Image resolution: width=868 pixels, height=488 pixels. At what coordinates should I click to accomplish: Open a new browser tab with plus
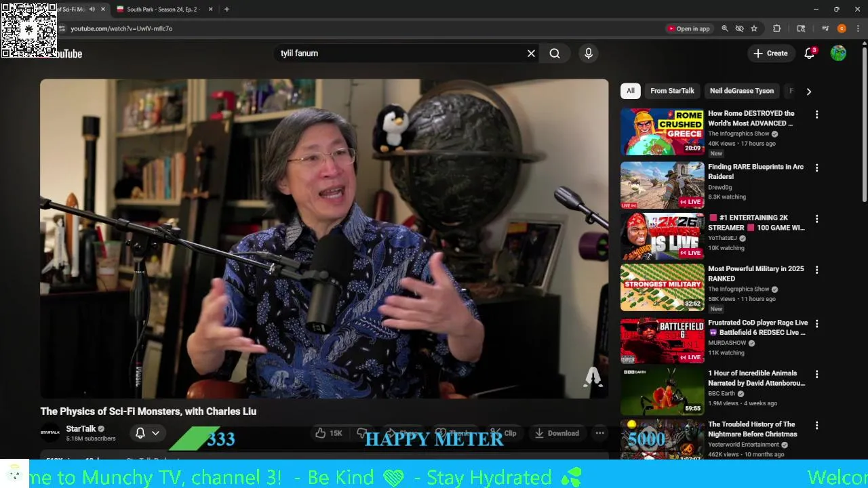[226, 9]
